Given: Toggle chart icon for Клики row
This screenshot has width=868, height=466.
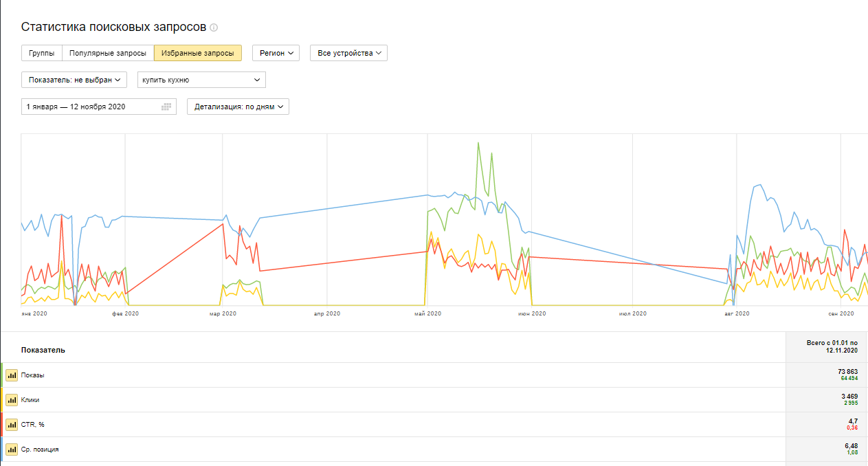Looking at the screenshot, I should click(x=12, y=400).
